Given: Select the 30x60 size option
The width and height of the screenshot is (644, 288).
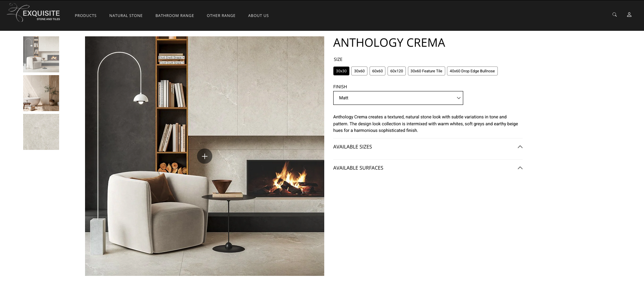Looking at the screenshot, I should point(359,71).
